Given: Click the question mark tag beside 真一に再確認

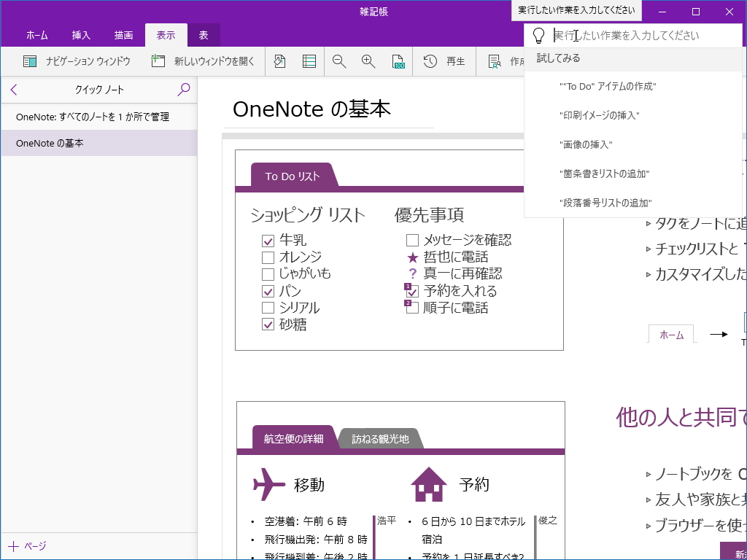Looking at the screenshot, I should pos(413,274).
